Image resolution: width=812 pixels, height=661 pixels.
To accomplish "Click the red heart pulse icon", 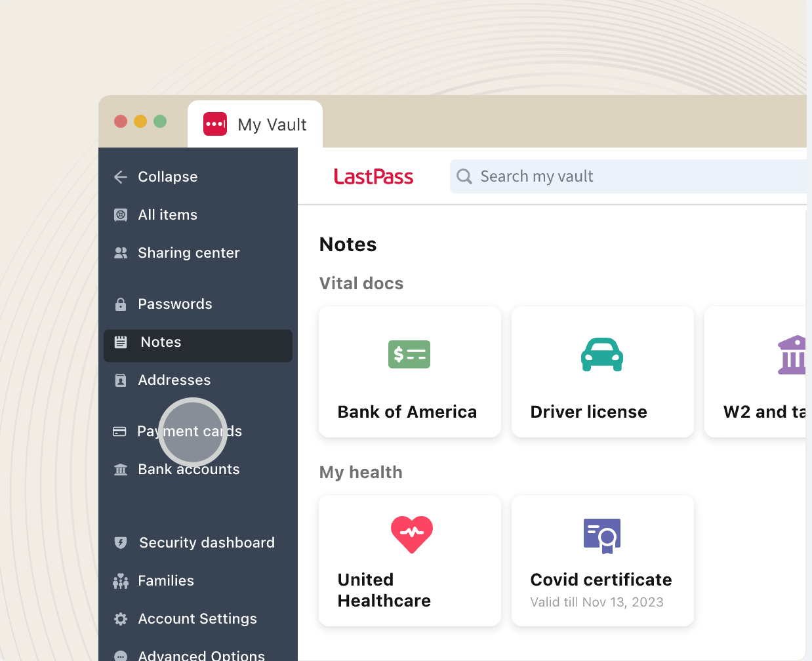I will pyautogui.click(x=412, y=534).
